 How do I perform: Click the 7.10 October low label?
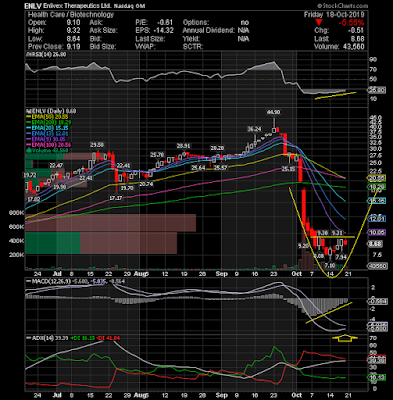[x=330, y=265]
